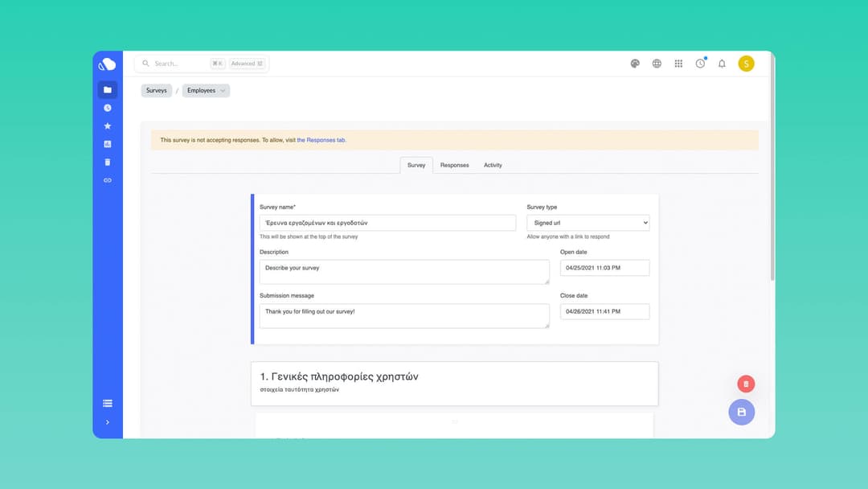868x489 pixels.
Task: Click the Open date field
Action: (604, 268)
